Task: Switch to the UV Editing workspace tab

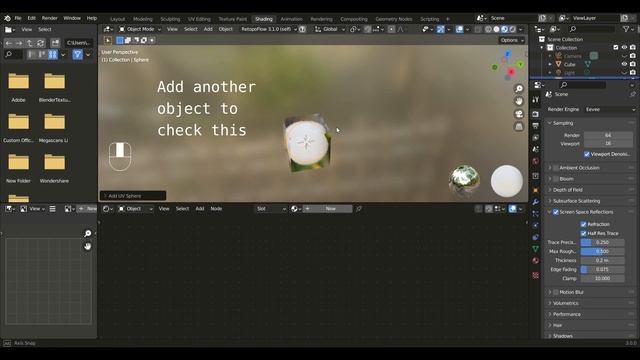Action: (x=199, y=19)
